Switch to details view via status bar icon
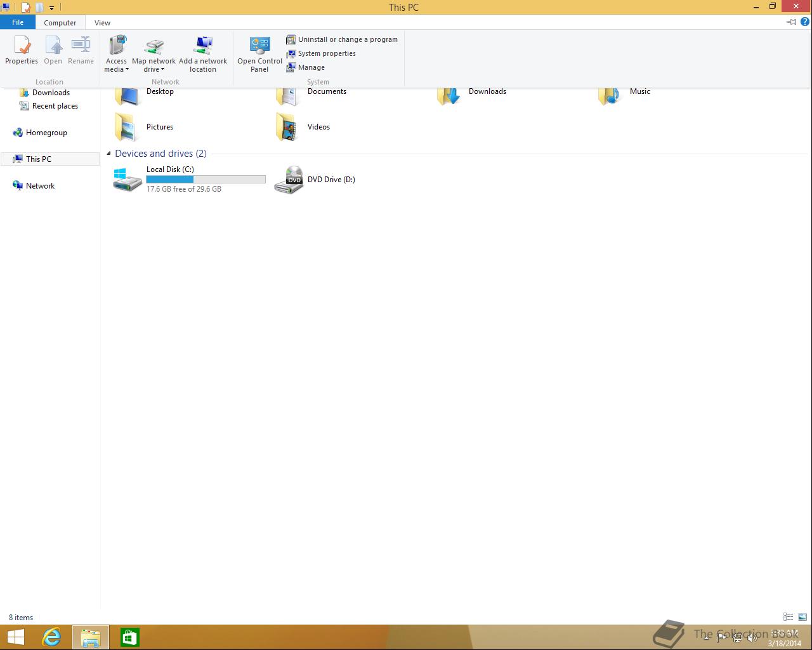812x650 pixels. [x=788, y=617]
